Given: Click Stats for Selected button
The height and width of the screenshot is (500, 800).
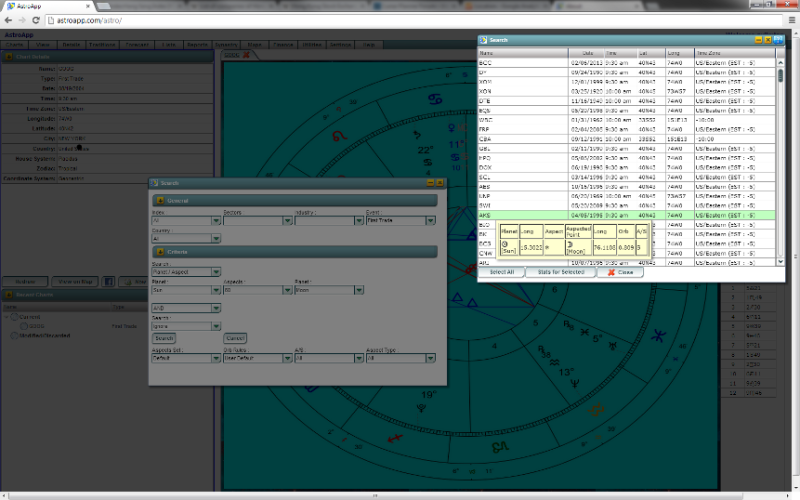Looking at the screenshot, I should click(x=561, y=272).
